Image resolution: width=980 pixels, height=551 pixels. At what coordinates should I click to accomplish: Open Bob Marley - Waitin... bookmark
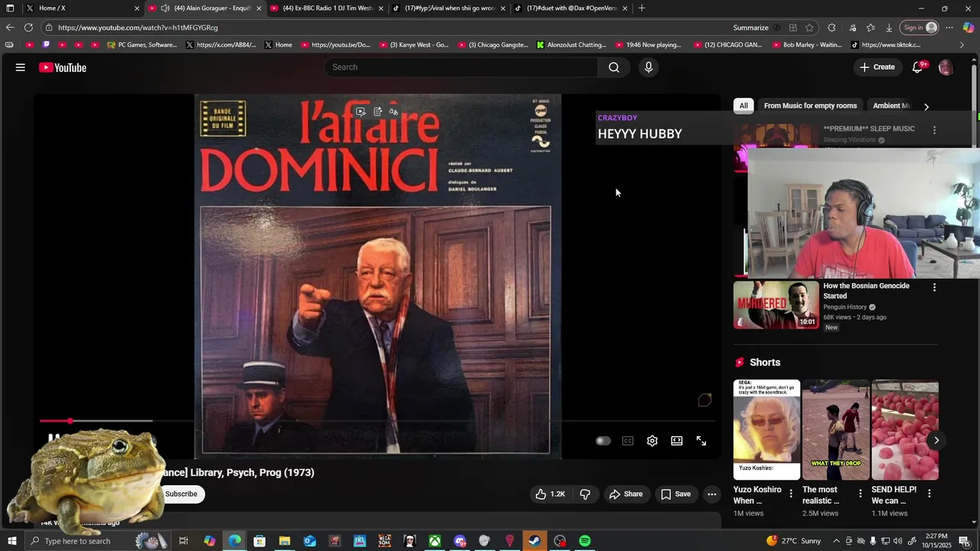(807, 45)
